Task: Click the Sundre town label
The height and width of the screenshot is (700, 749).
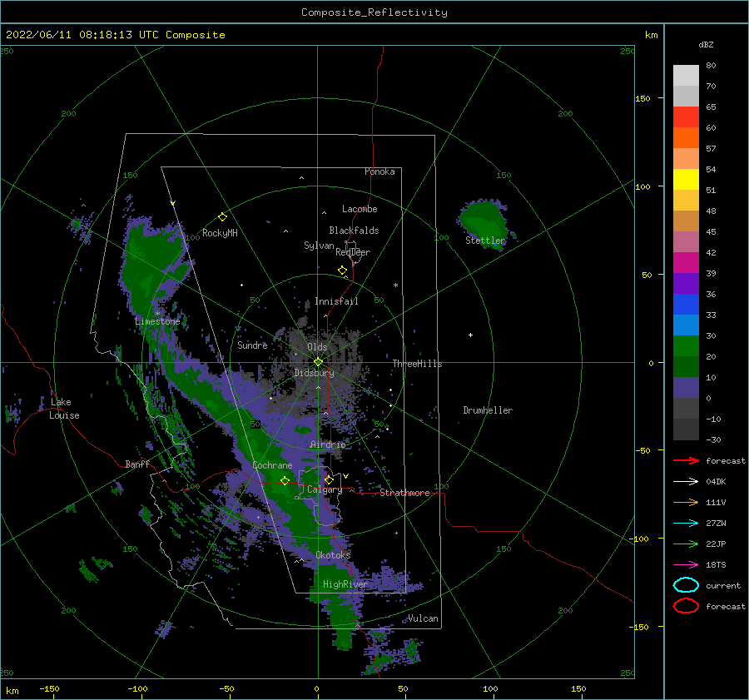Action: pos(252,345)
